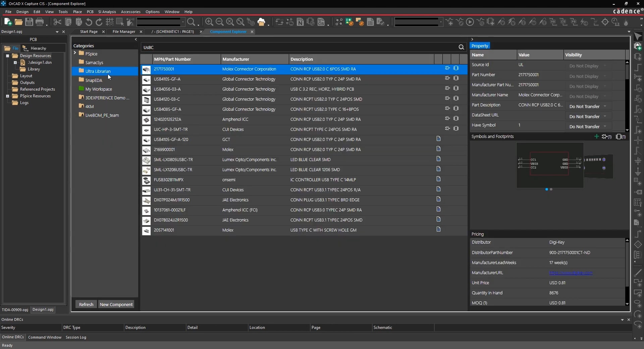
Task: Collapse the Design Resources tree node
Action: pos(7,56)
